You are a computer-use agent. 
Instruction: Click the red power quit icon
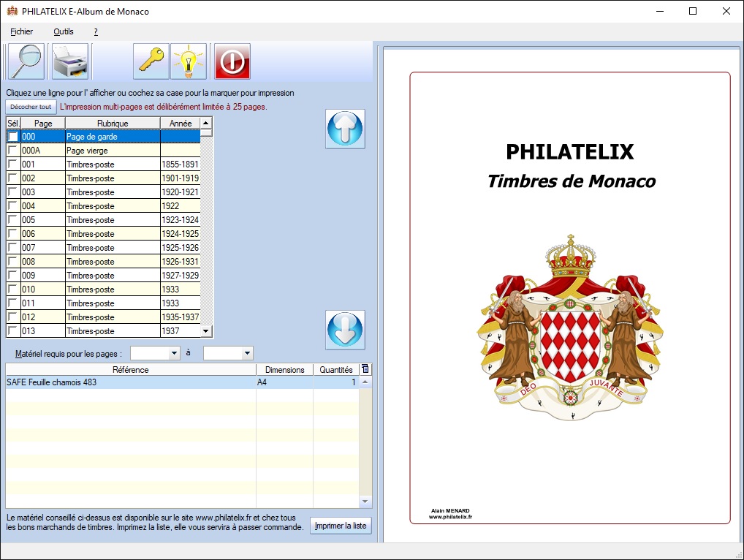point(232,61)
